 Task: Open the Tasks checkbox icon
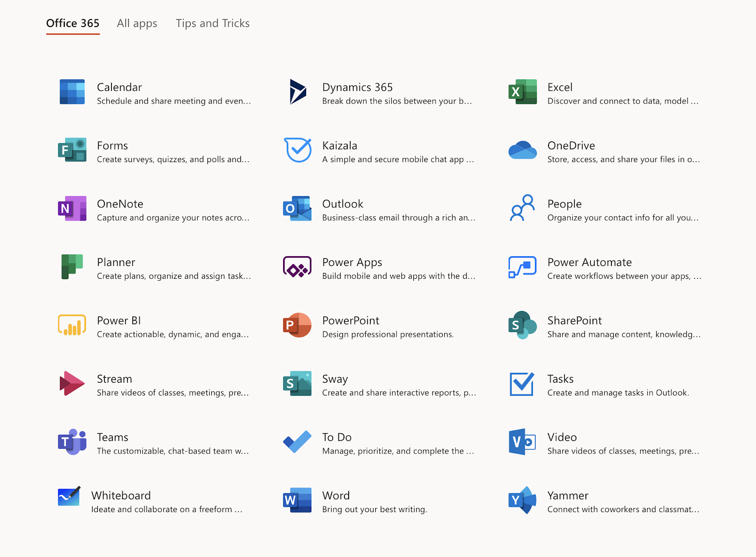click(x=522, y=384)
